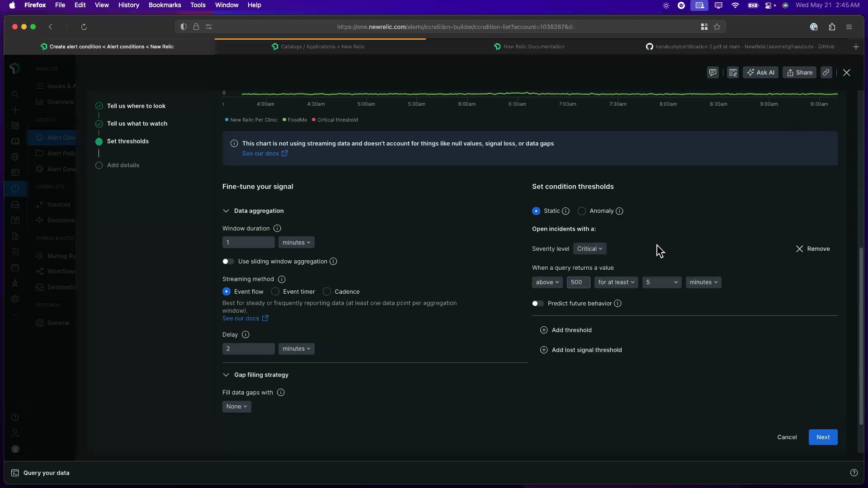Go to Tell us what to watch step

tap(137, 124)
